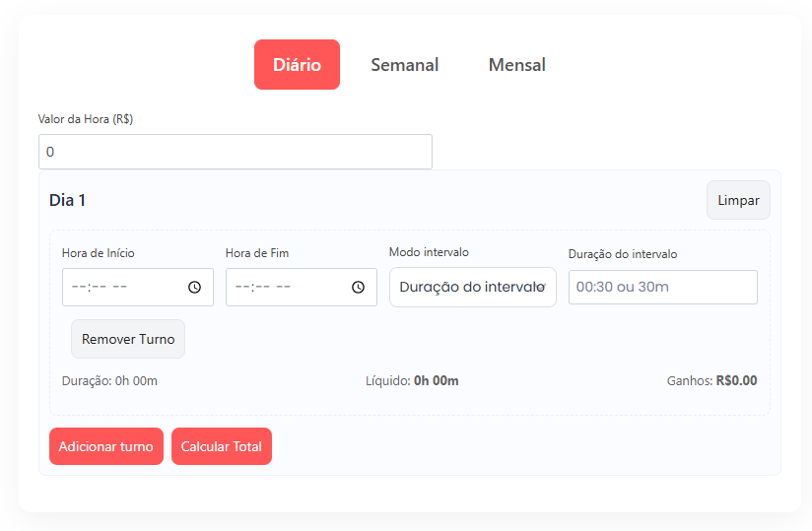Click the Ganhos R$0.00 value

tap(735, 380)
